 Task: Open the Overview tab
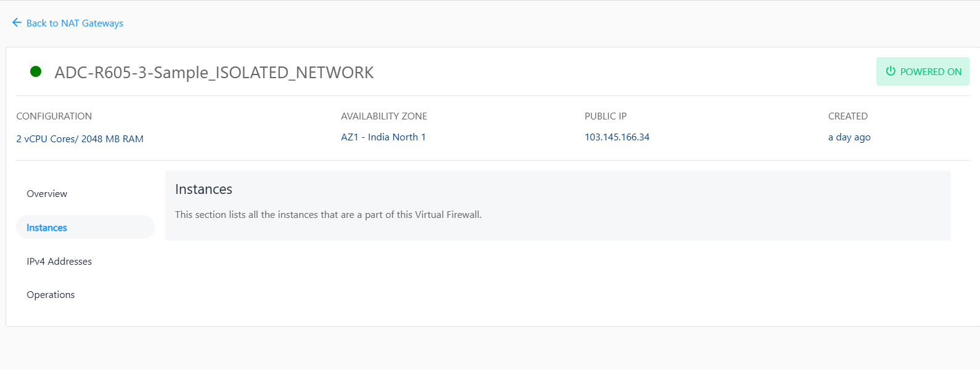point(47,194)
